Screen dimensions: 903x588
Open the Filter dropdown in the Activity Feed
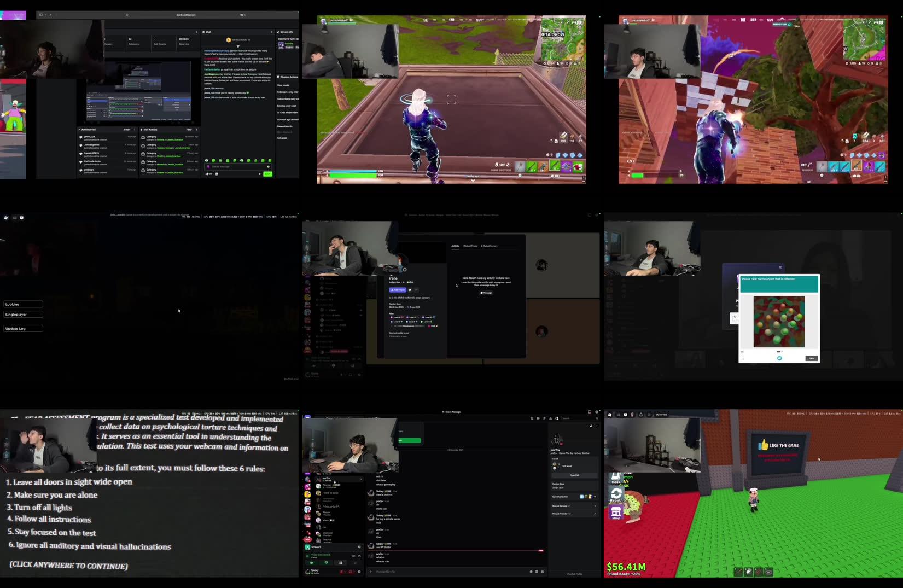pyautogui.click(x=126, y=131)
